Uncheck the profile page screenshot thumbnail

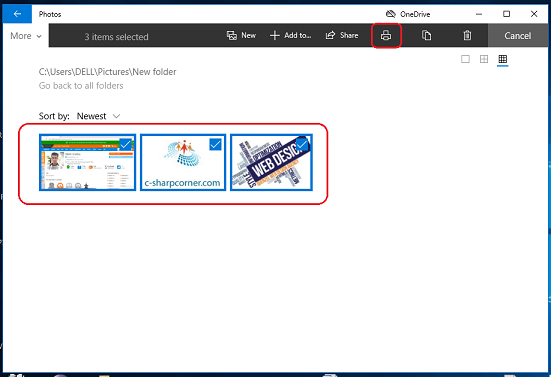point(125,144)
